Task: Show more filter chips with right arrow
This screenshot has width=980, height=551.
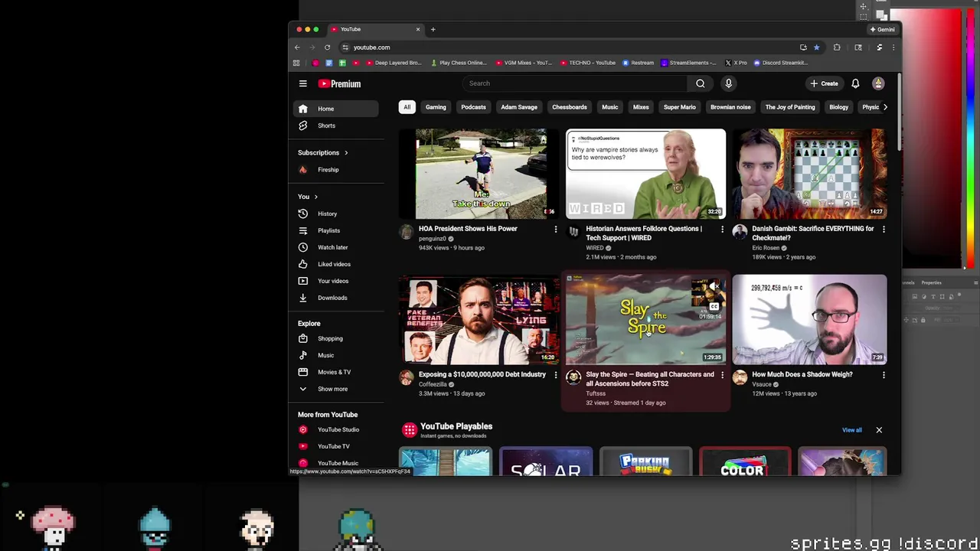Action: point(885,107)
